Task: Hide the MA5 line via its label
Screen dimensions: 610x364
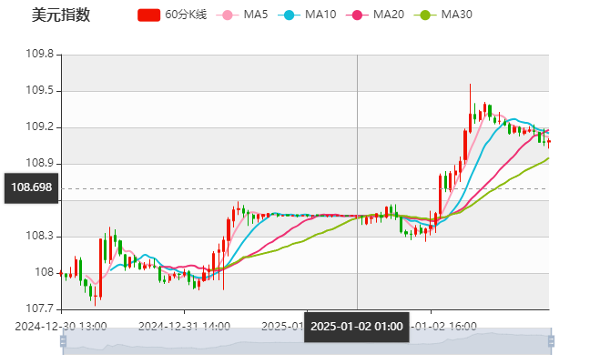Action: coord(256,15)
